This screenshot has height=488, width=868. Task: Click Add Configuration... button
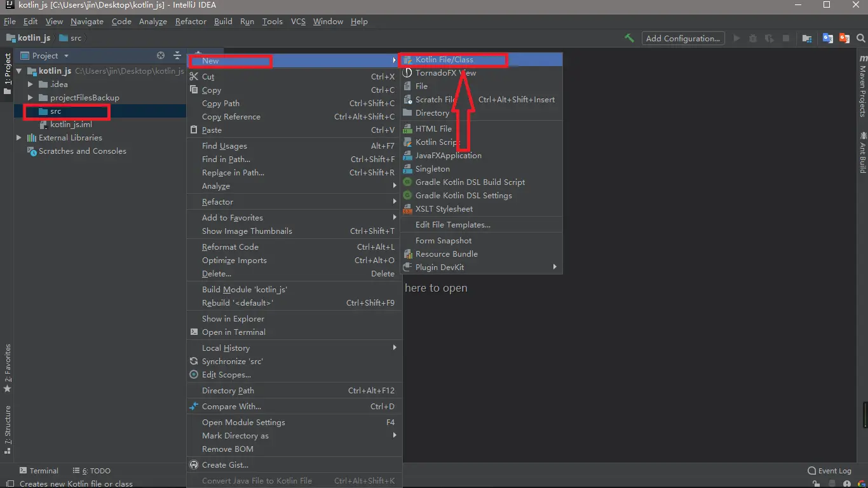(x=682, y=38)
